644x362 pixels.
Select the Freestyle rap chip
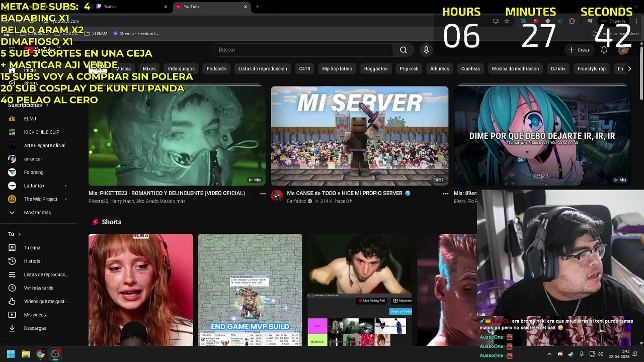click(x=592, y=68)
